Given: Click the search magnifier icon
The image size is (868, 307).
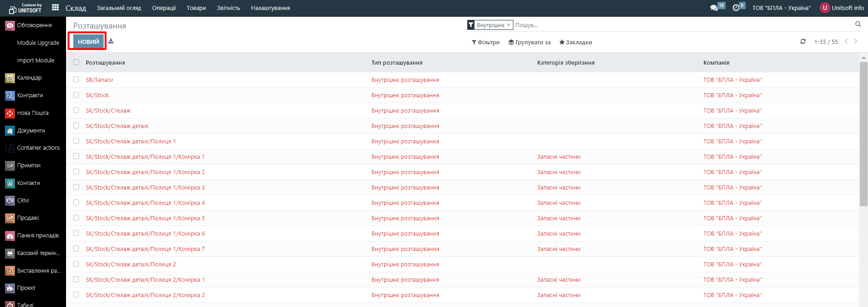Looking at the screenshot, I should point(858,24).
